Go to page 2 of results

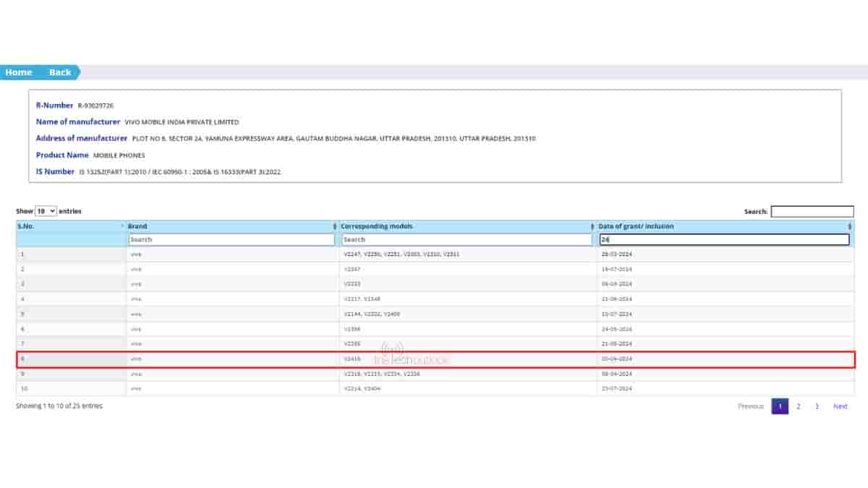click(x=799, y=406)
